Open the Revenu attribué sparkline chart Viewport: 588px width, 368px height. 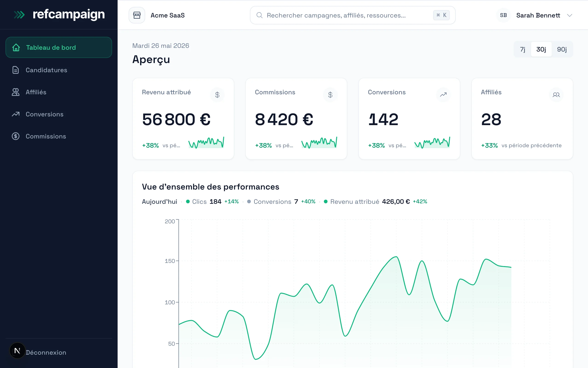(206, 143)
